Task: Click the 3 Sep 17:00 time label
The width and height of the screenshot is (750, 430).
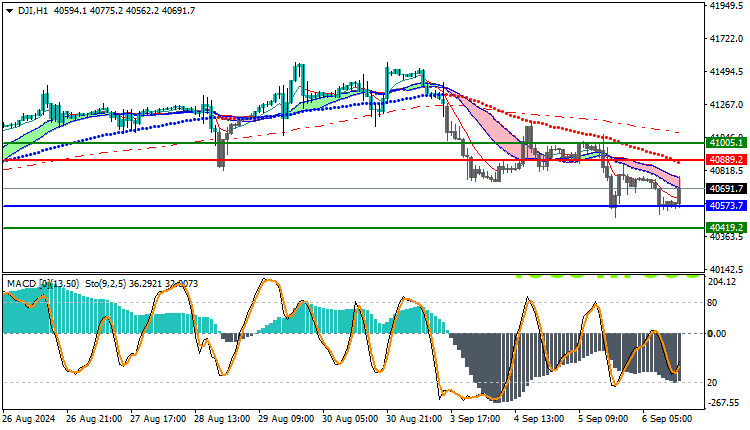Action: point(475,419)
